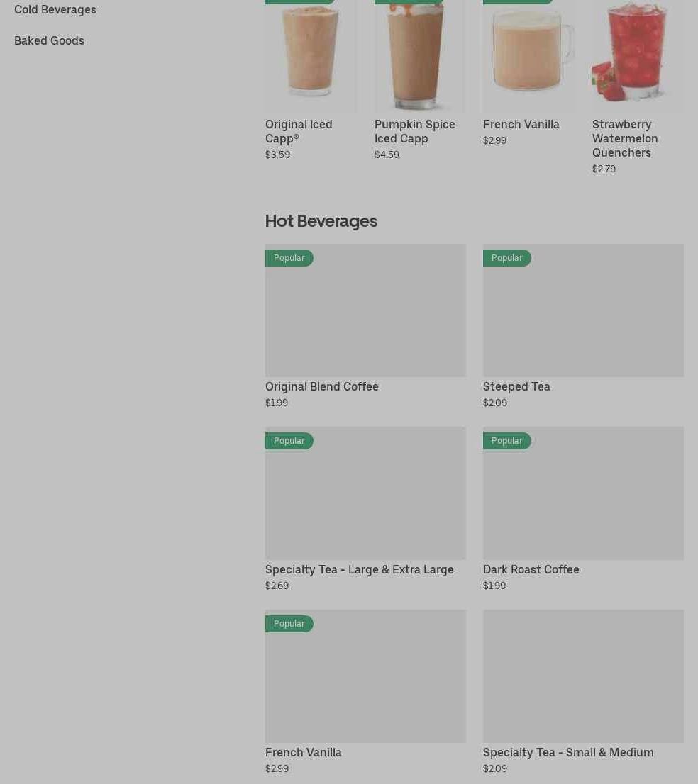698x784 pixels.
Task: Open the Original Blend Coffee item
Action: 322,386
